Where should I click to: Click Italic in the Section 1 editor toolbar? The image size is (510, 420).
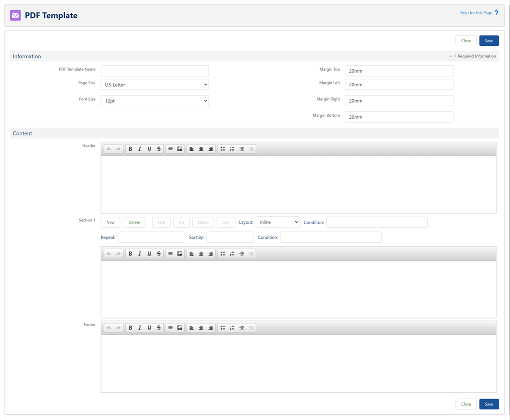tap(140, 254)
